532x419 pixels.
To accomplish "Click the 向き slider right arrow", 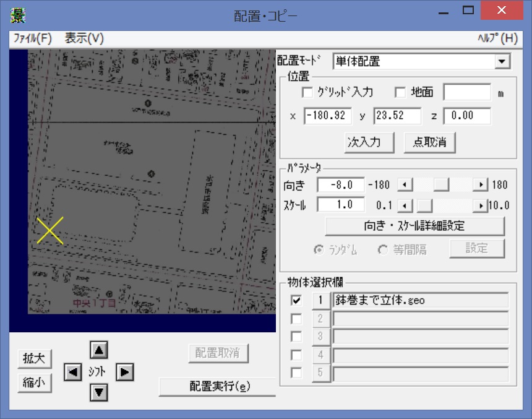I will tap(481, 185).
